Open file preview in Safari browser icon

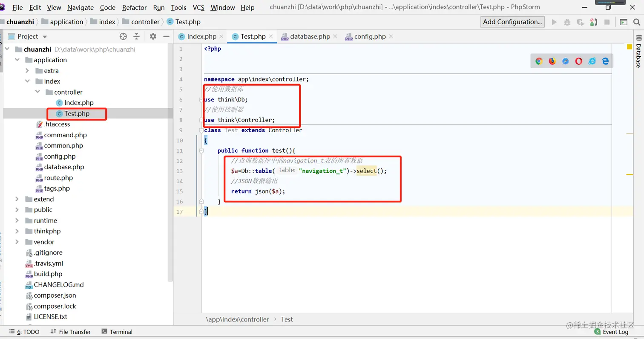click(566, 61)
